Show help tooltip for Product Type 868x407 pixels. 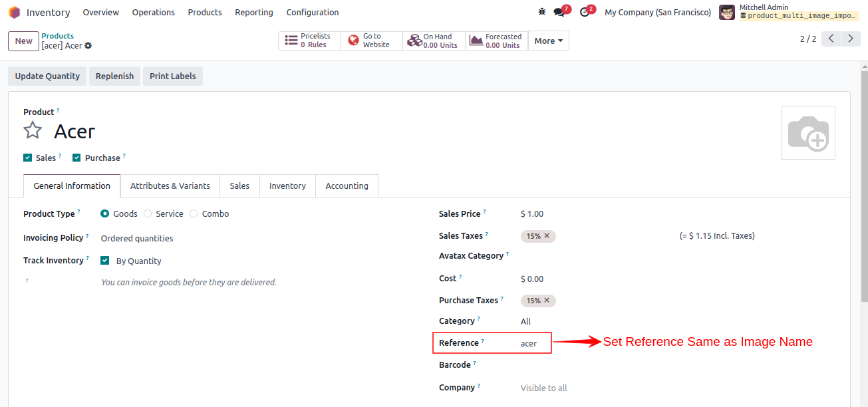pyautogui.click(x=78, y=212)
